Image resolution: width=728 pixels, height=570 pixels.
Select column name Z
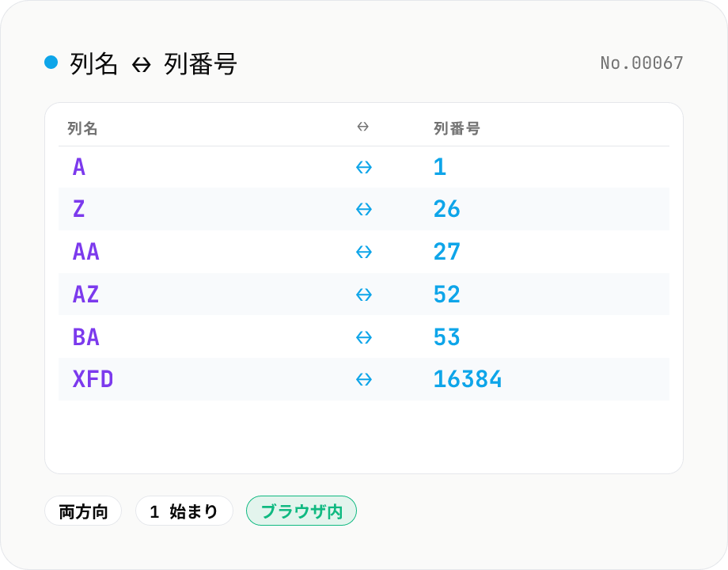[x=79, y=209]
